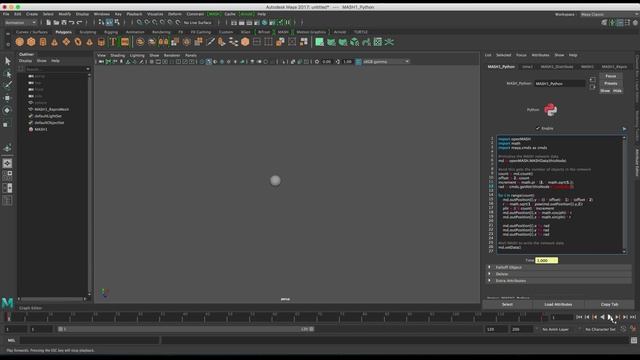
Task: Click the first green MASH shelf icon
Action: (319, 42)
